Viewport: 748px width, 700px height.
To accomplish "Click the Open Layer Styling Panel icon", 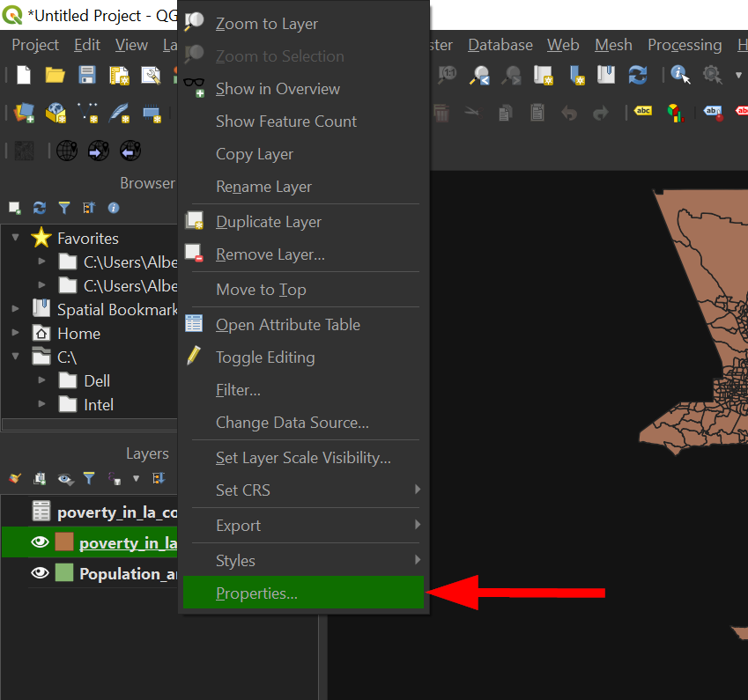I will (x=15, y=478).
